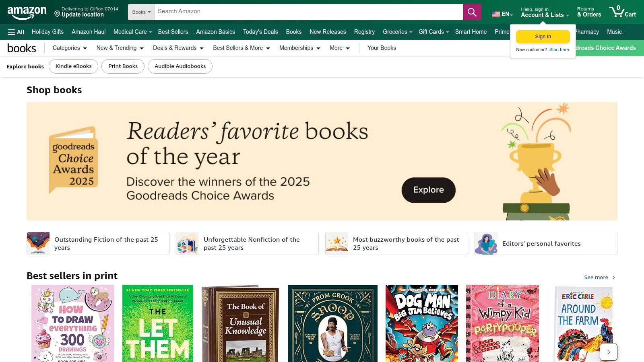Open Outstanding Fiction of the past 25 years
Viewport: 644px width, 362px height.
(x=97, y=243)
